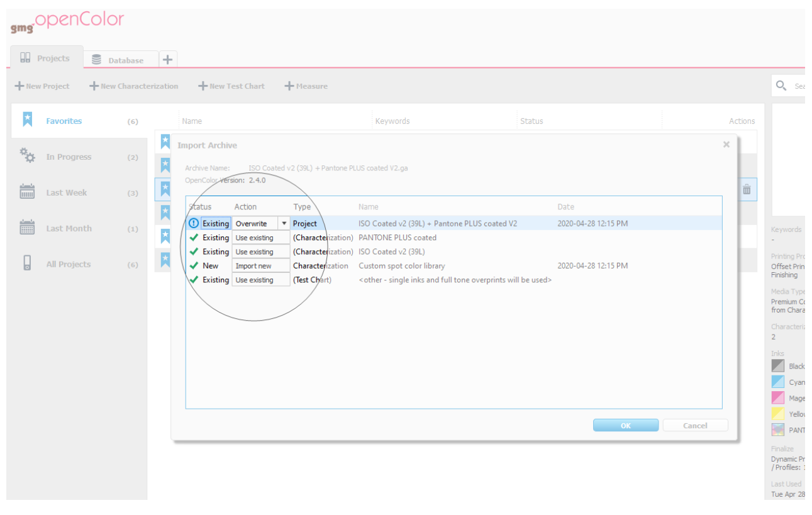This screenshot has height=515, width=812.
Task: Click the Projects tab book icon
Action: coord(25,58)
